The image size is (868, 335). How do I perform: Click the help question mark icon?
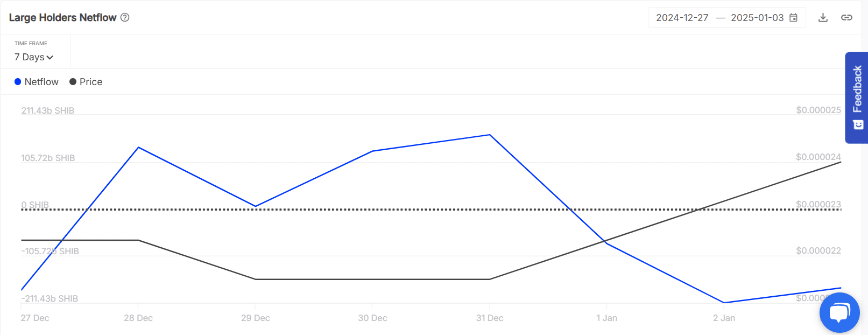(125, 17)
